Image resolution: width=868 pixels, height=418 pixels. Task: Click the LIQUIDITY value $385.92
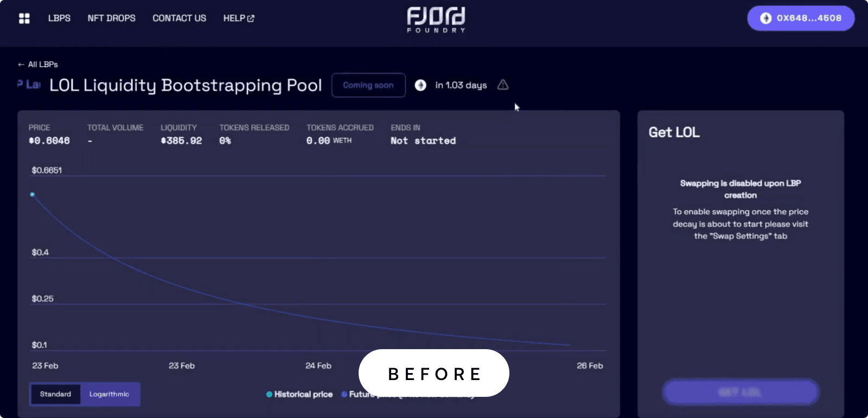click(181, 141)
